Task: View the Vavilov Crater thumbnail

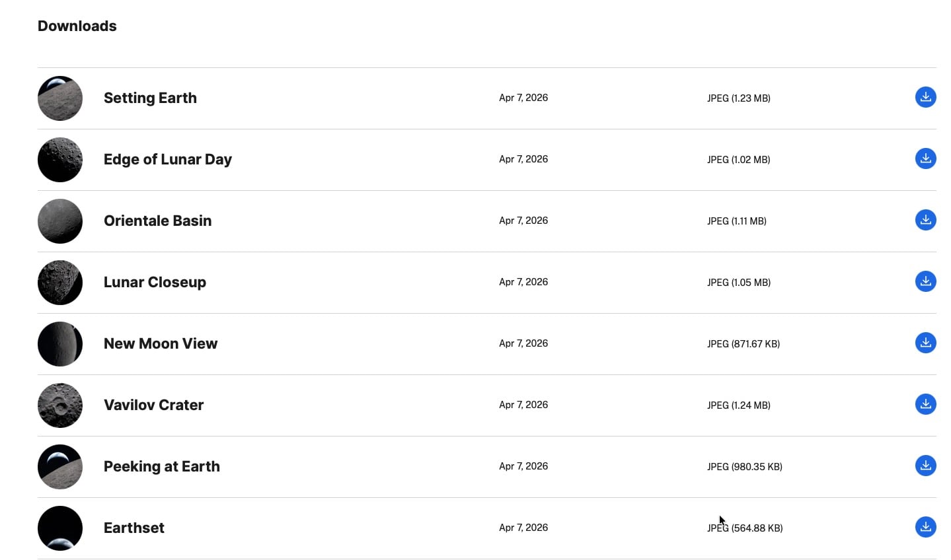Action: pyautogui.click(x=60, y=405)
